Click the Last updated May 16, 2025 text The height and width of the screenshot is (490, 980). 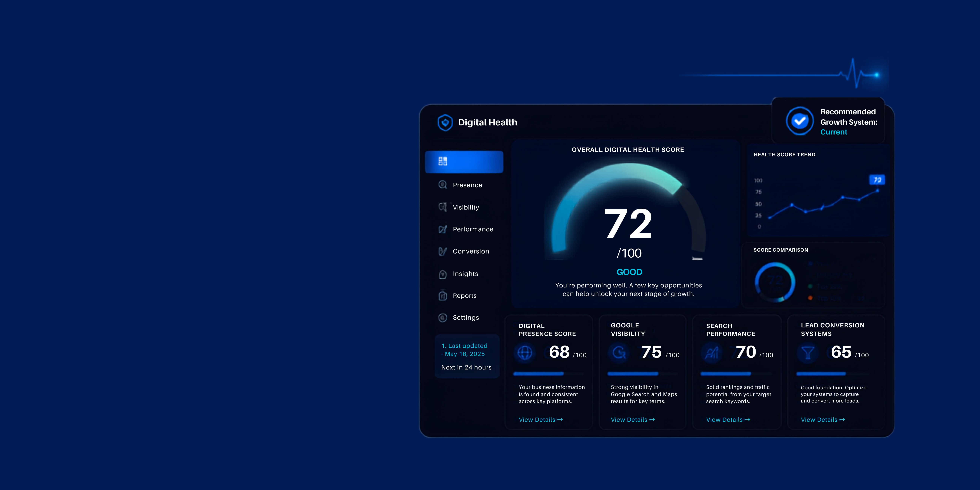(x=464, y=350)
